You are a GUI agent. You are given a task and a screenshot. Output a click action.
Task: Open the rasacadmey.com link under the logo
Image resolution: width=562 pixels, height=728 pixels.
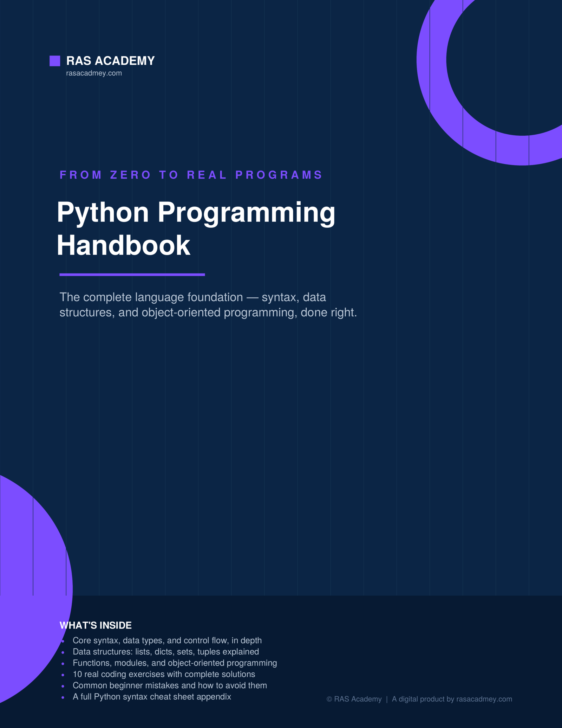click(94, 73)
